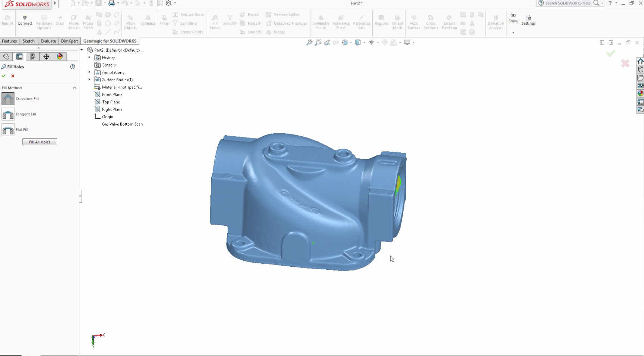
Task: Select the Probe Mesh tool
Action: (x=88, y=22)
